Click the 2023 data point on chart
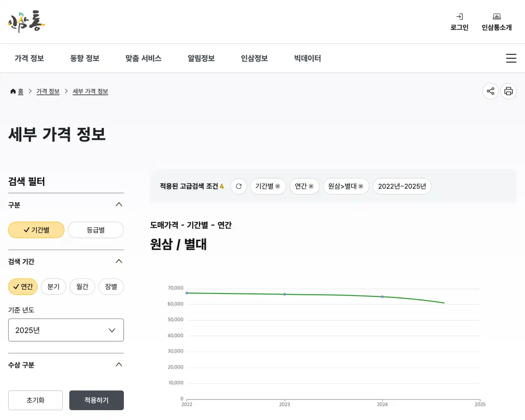This screenshot has width=525, height=420. [x=285, y=294]
